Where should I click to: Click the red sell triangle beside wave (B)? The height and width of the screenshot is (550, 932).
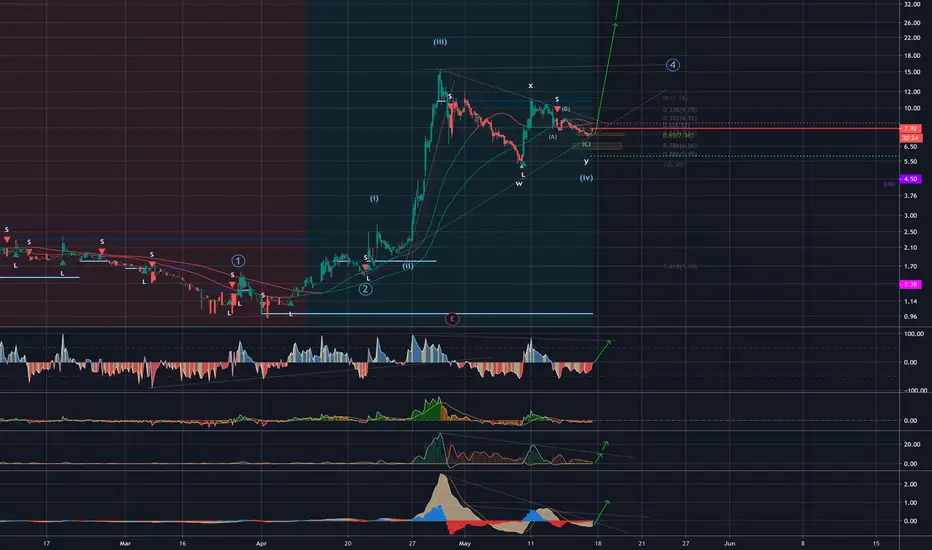pos(557,109)
